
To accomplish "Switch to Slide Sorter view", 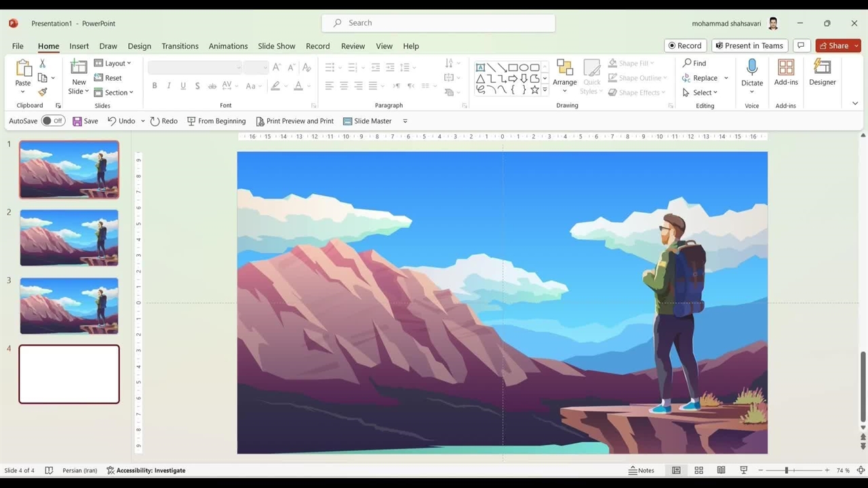I will coord(698,470).
